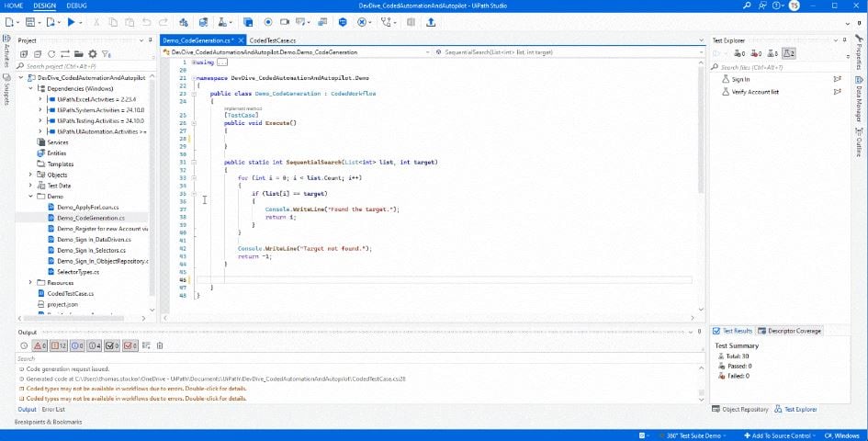Click the New file icon in the toolbar

pos(9,22)
